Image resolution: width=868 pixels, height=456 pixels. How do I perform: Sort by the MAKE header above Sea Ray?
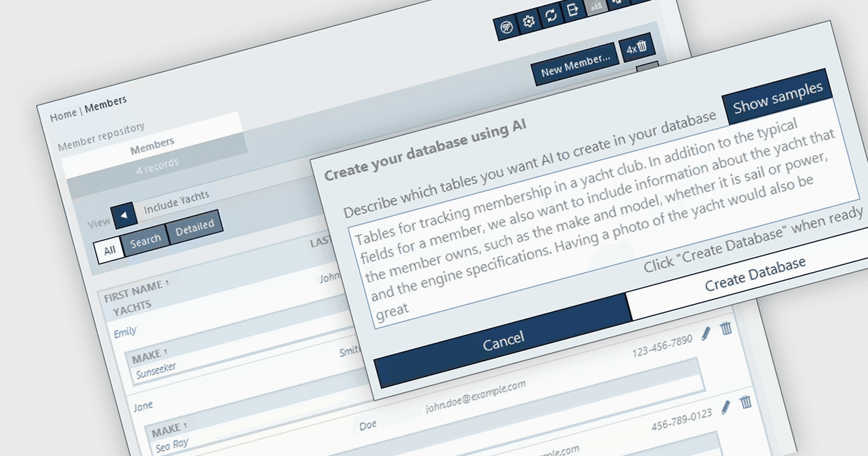169,429
